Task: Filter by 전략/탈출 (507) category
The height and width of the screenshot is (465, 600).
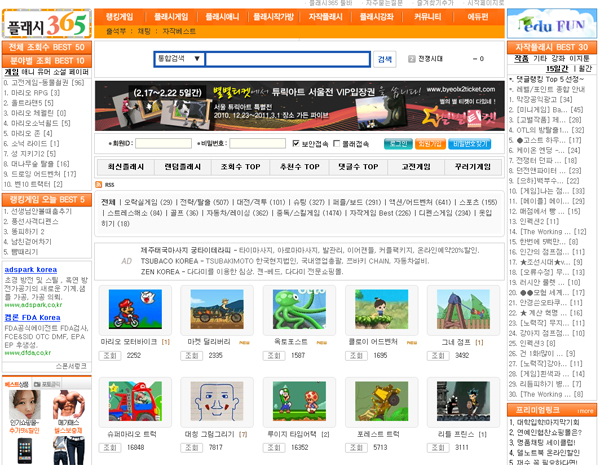Action: pyautogui.click(x=204, y=202)
